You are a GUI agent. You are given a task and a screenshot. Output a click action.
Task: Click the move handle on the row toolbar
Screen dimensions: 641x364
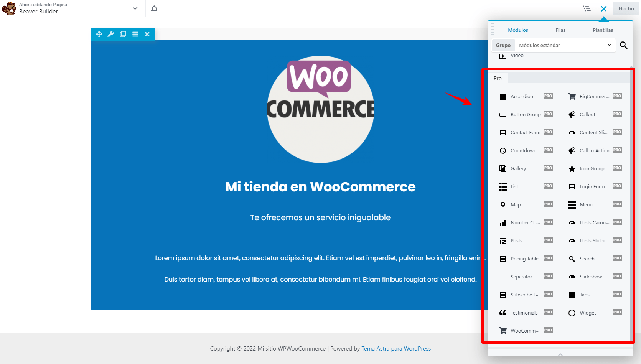tap(99, 34)
